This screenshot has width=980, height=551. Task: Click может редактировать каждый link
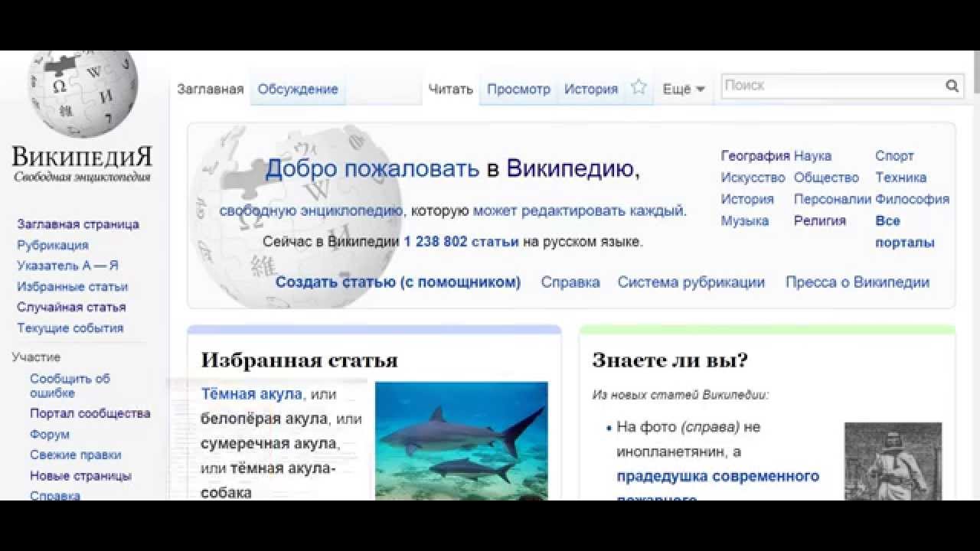pos(578,210)
